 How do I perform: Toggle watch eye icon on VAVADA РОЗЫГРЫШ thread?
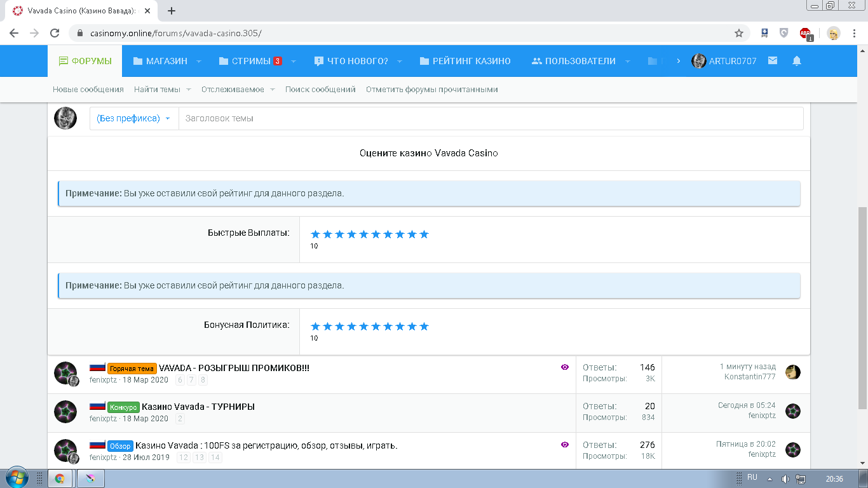click(565, 367)
